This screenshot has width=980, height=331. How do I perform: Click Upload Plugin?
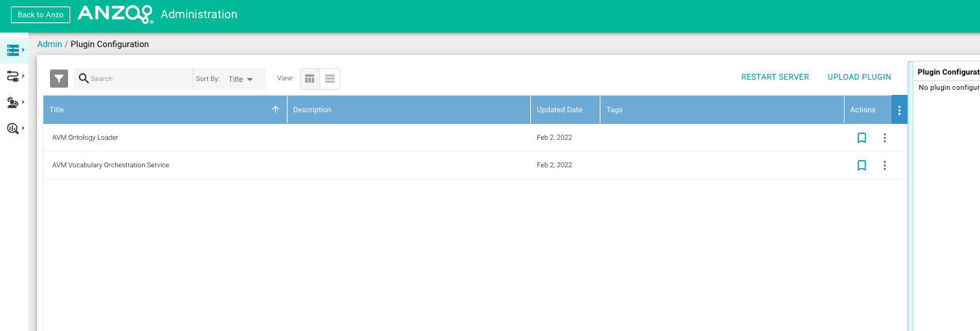[x=859, y=77]
